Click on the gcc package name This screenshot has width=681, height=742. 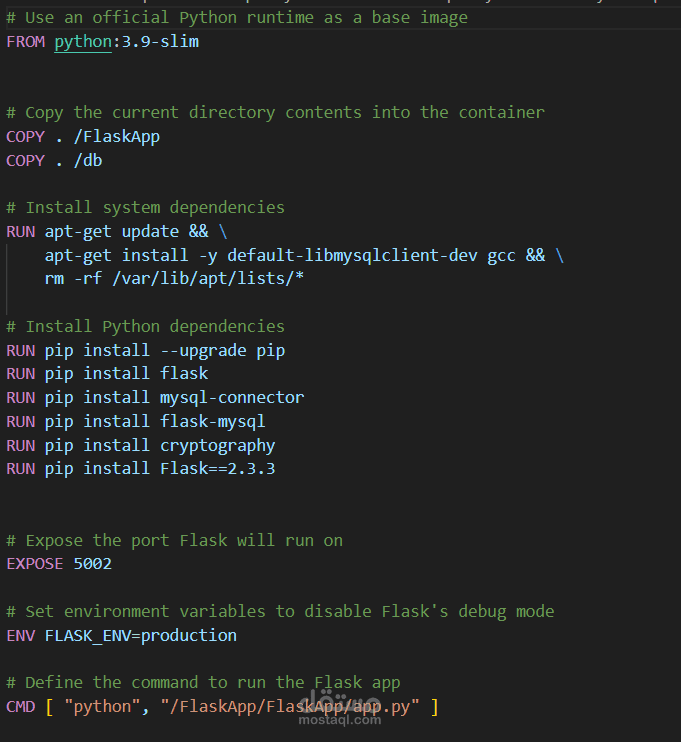[501, 256]
